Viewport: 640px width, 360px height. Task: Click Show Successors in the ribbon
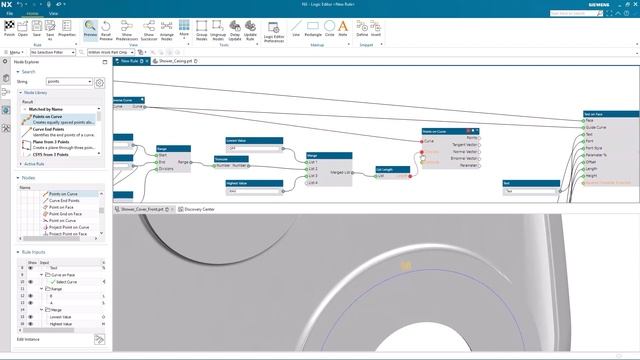(x=149, y=26)
